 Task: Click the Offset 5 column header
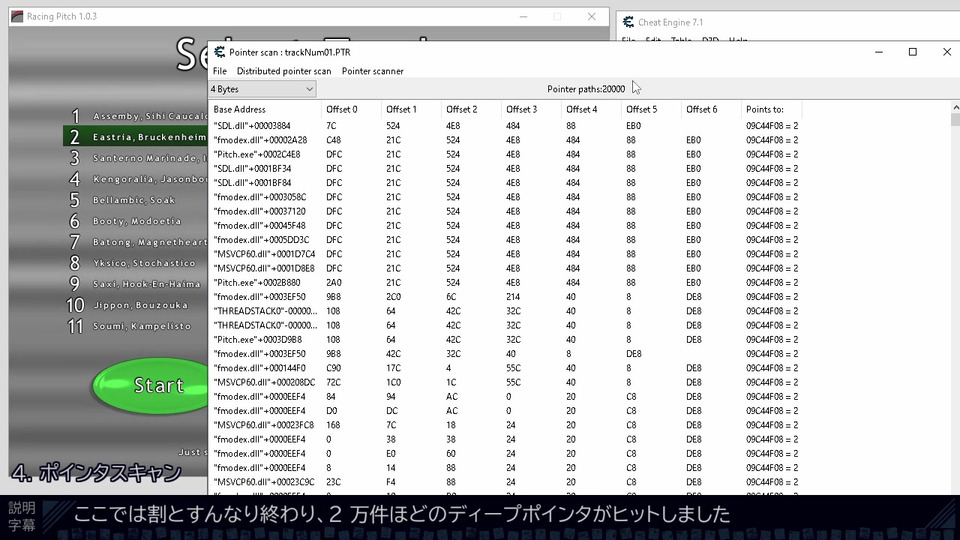(651, 110)
